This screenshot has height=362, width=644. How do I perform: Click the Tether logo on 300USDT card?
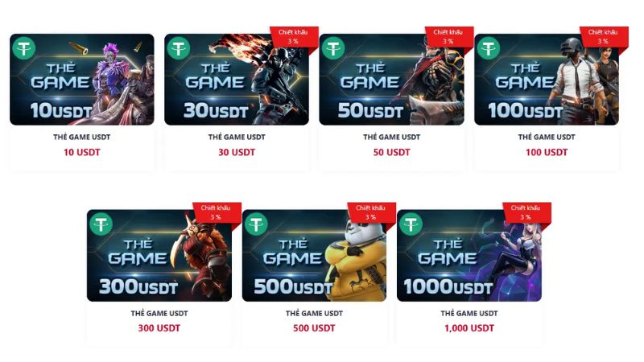pyautogui.click(x=101, y=224)
